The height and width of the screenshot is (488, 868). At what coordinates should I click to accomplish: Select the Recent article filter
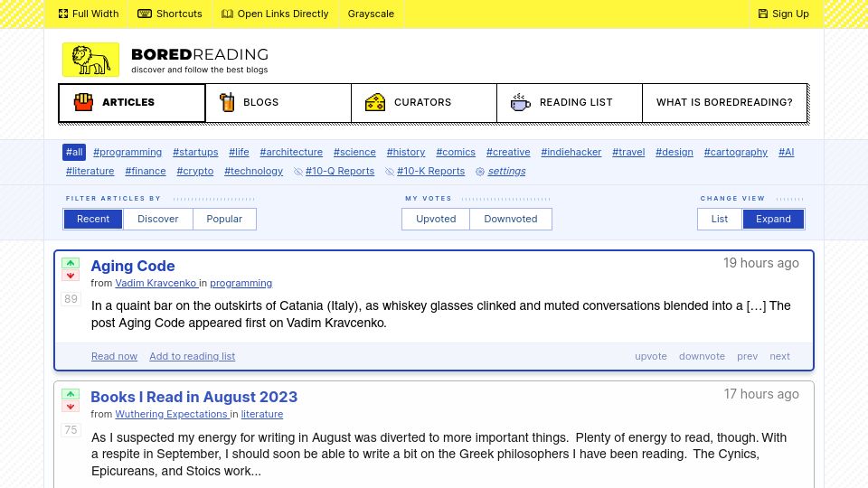(x=93, y=219)
